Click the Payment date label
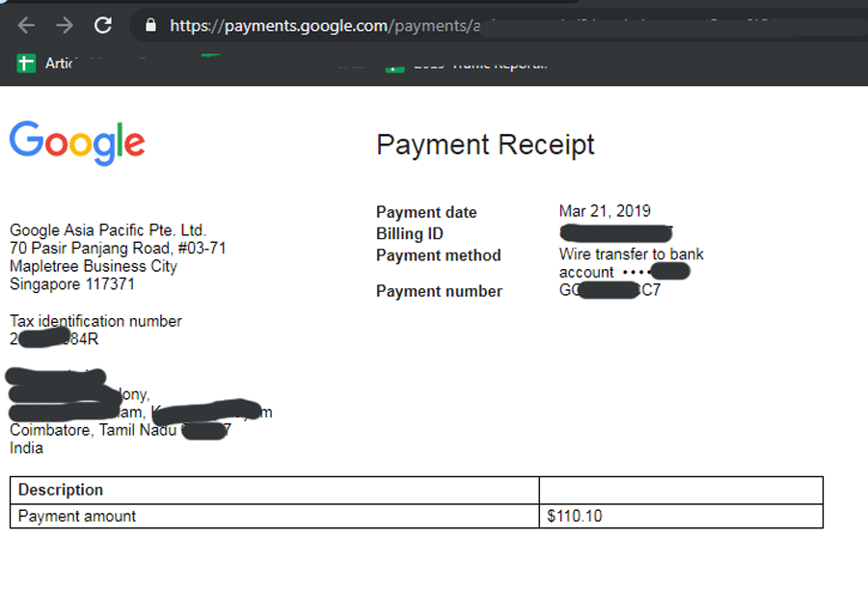The width and height of the screenshot is (868, 616). click(426, 212)
